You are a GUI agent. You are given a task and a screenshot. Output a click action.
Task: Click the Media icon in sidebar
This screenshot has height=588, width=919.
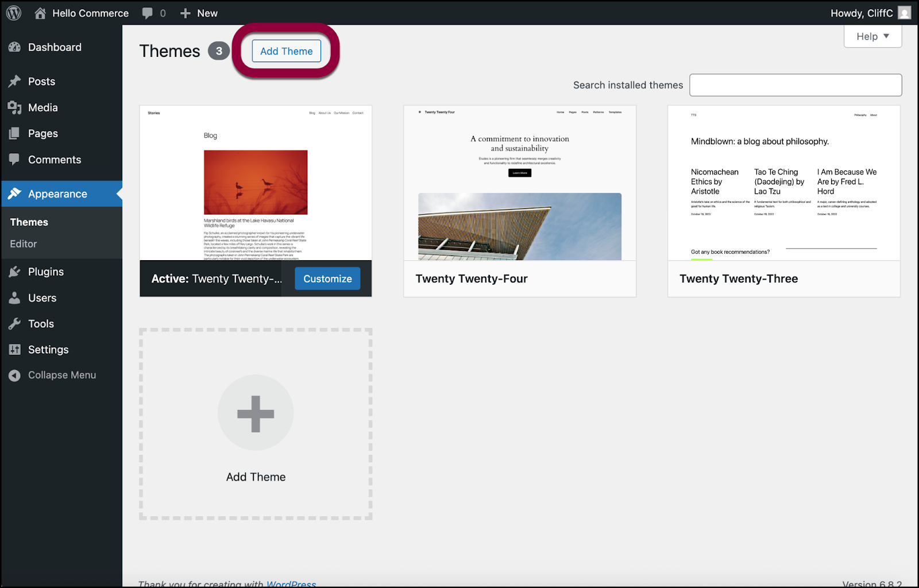15,107
